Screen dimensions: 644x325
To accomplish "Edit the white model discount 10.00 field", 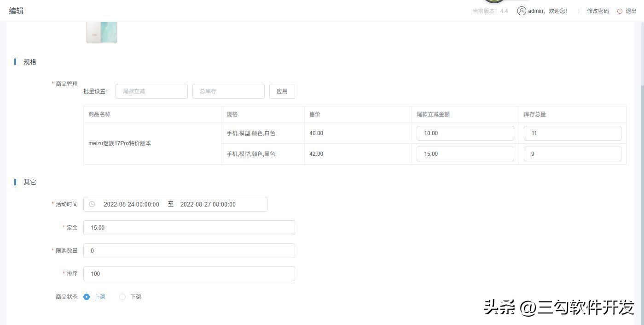I will tap(465, 133).
